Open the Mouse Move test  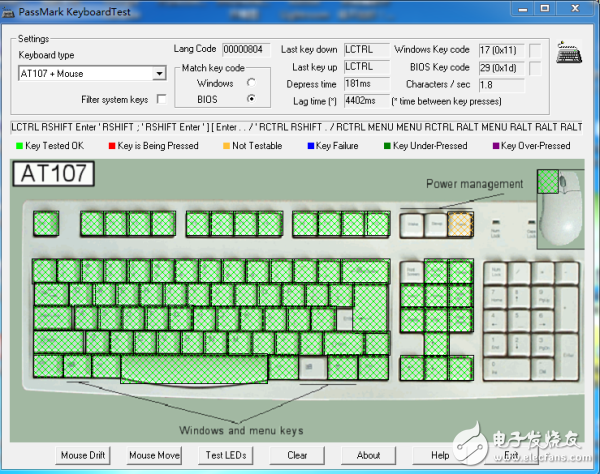(154, 455)
